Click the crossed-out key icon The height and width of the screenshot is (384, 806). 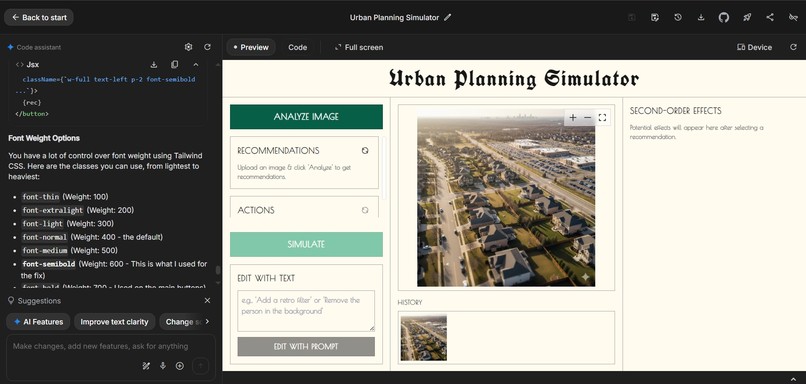[x=793, y=17]
